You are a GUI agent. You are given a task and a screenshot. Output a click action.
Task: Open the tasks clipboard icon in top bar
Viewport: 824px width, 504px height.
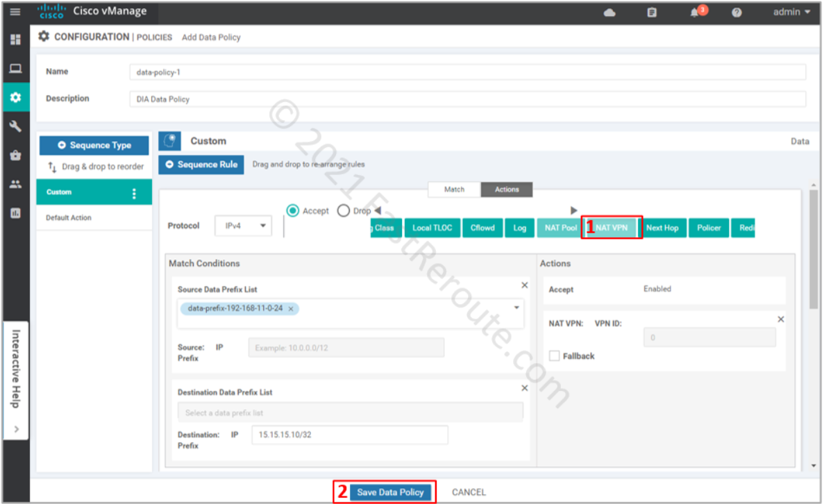click(x=651, y=12)
